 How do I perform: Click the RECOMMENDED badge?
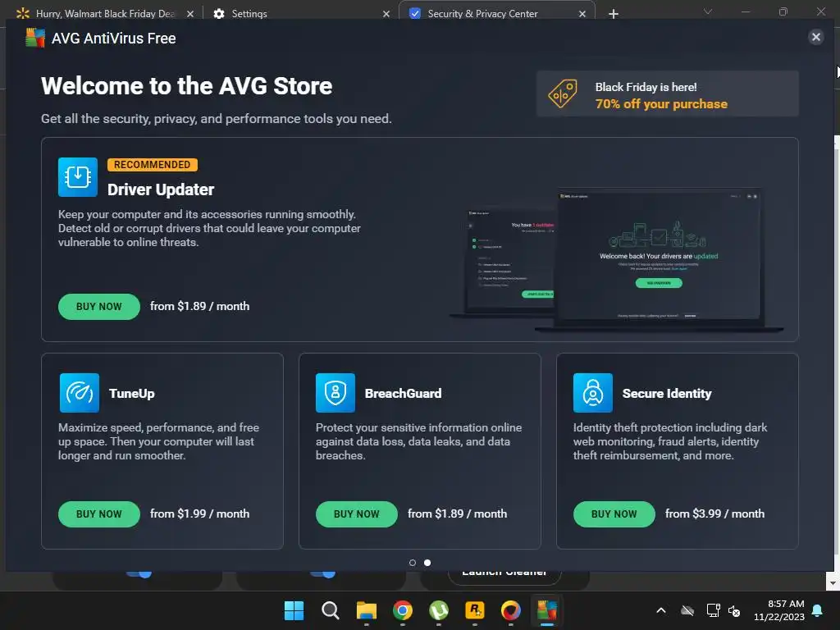point(152,164)
